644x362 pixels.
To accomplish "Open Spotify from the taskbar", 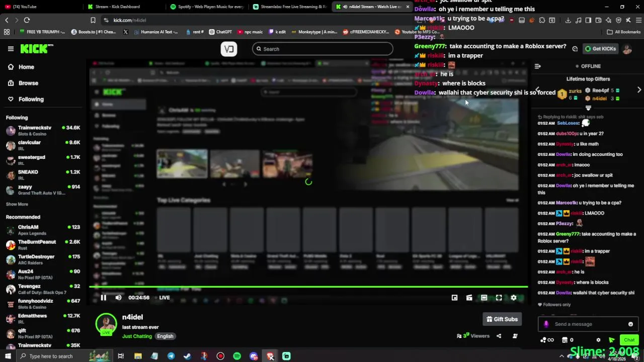I will pyautogui.click(x=237, y=356).
